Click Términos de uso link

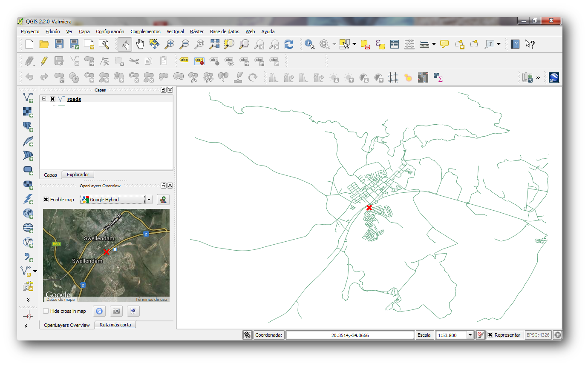pyautogui.click(x=151, y=299)
